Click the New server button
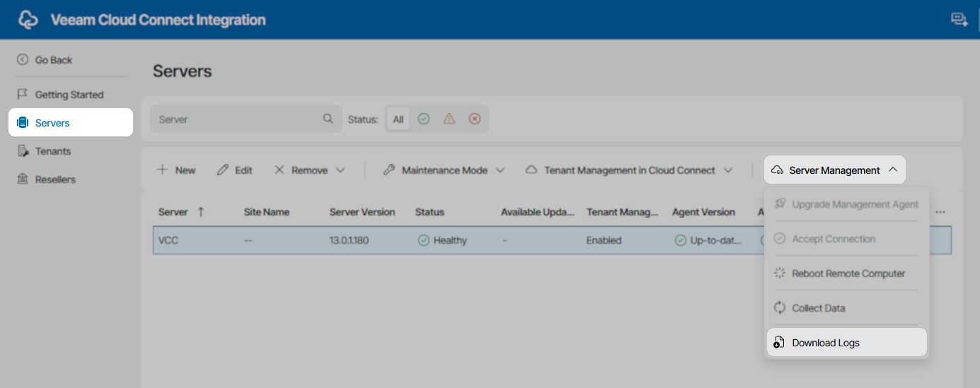Image resolution: width=980 pixels, height=388 pixels. [176, 170]
